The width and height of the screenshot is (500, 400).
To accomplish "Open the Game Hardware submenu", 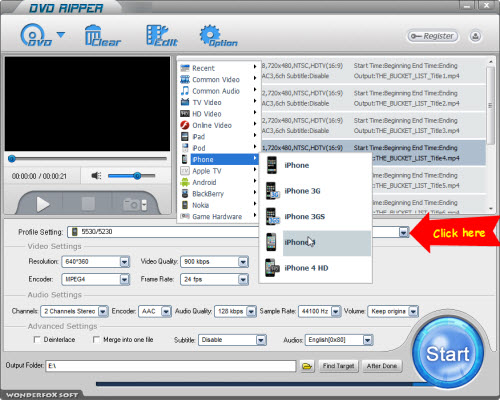I will pos(219,216).
